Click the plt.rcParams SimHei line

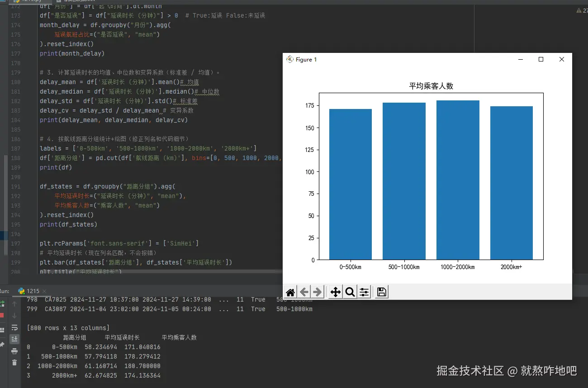[x=119, y=243]
